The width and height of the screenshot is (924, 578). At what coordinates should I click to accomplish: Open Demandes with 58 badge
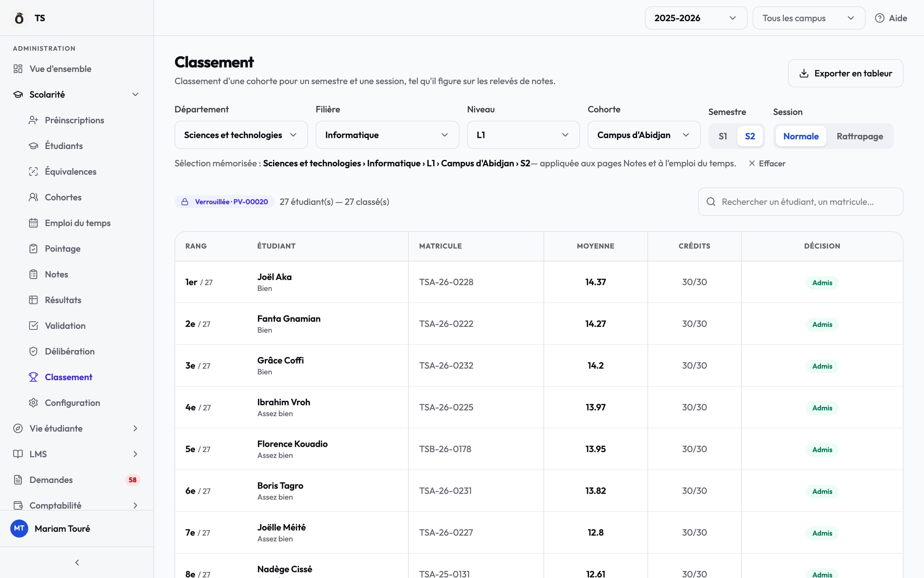[77, 480]
